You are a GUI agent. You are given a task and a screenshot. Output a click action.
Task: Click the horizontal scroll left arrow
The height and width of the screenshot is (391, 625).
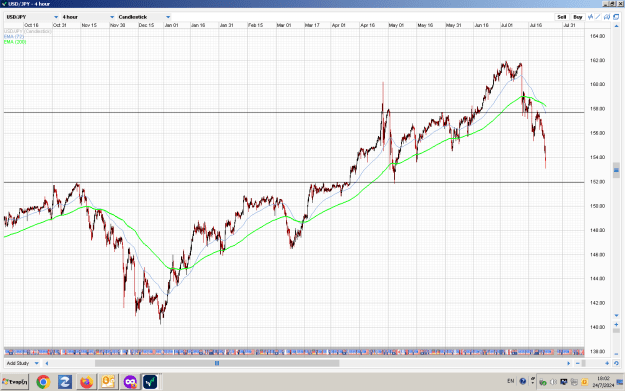click(x=47, y=363)
